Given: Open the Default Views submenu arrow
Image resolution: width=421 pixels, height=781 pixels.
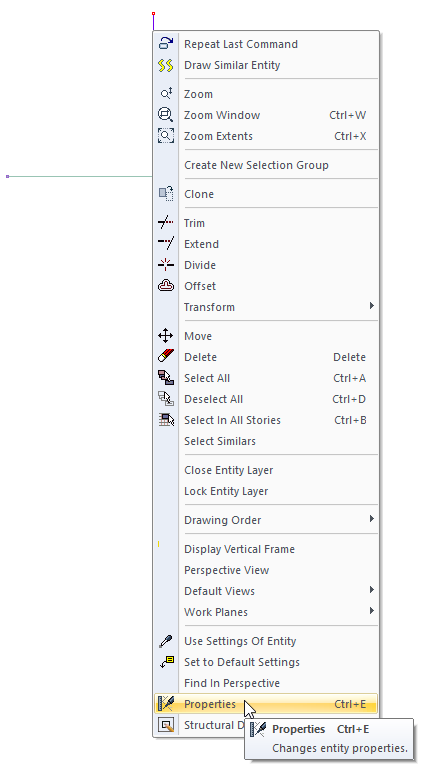Looking at the screenshot, I should pos(372,590).
